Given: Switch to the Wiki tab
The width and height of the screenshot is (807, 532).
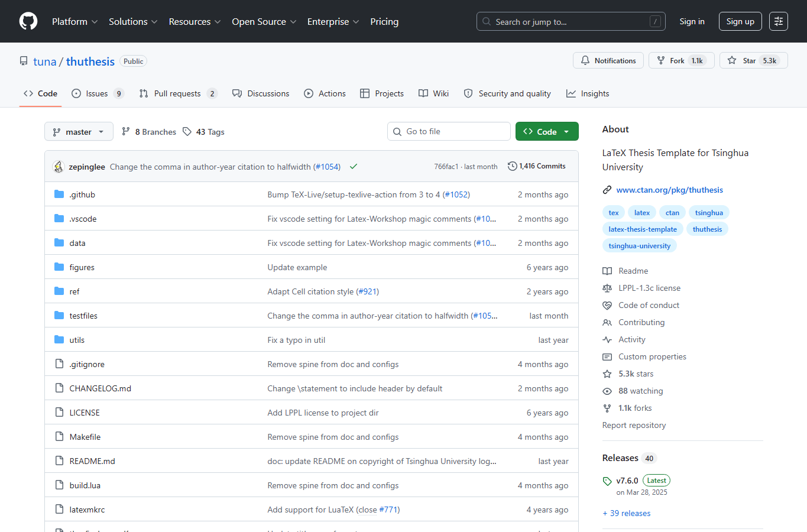Looking at the screenshot, I should 433,93.
